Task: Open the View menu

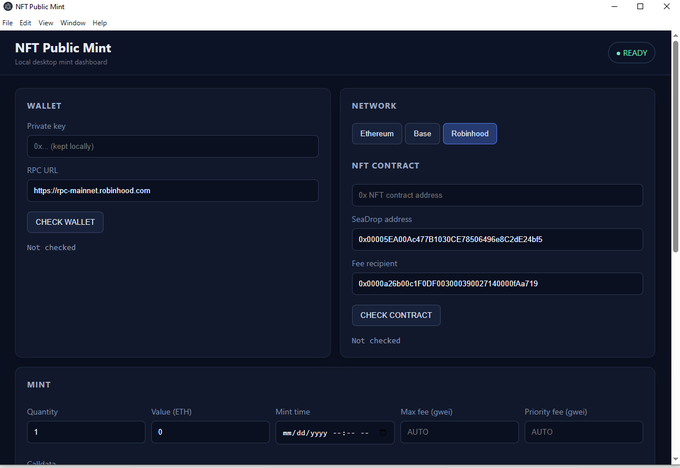Action: 46,23
